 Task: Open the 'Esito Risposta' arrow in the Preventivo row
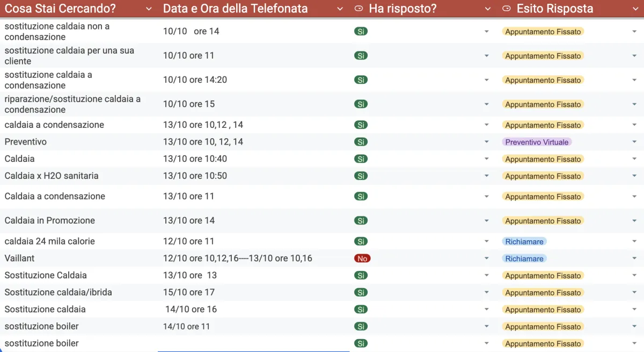click(634, 142)
